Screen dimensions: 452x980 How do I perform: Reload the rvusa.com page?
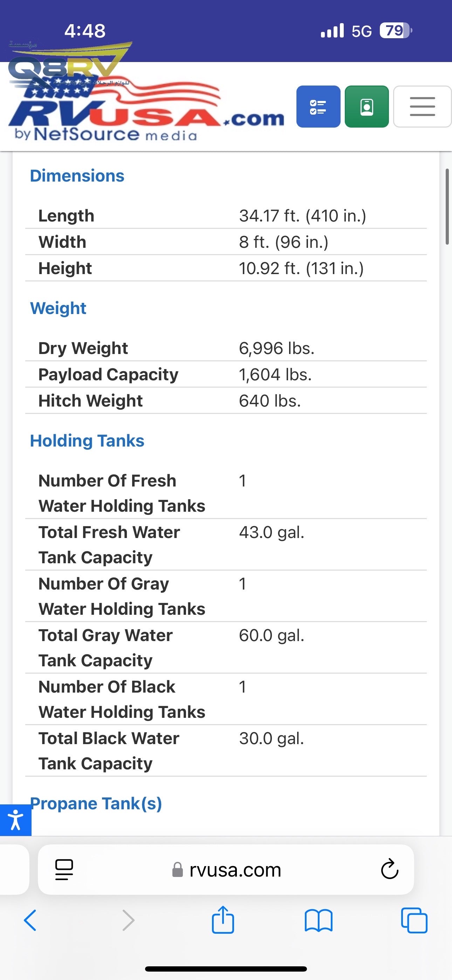pos(389,870)
